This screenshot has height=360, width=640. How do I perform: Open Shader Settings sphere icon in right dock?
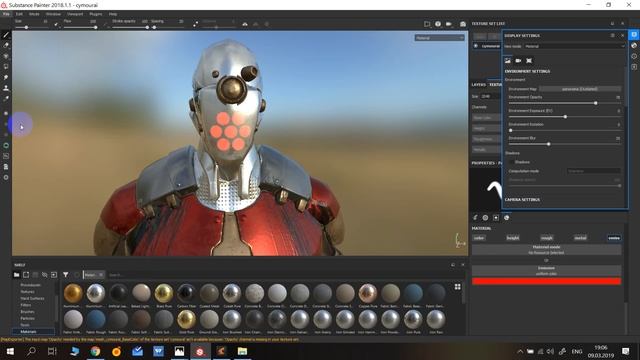tap(634, 45)
